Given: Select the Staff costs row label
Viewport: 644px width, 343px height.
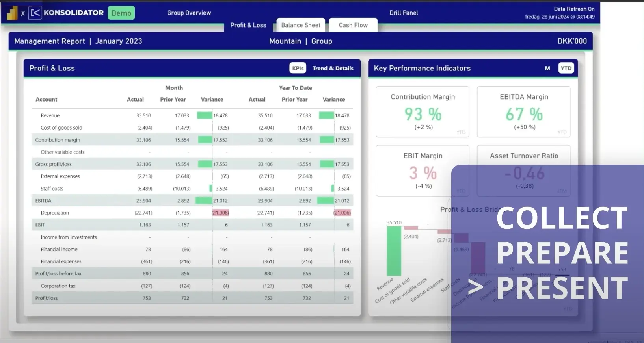Looking at the screenshot, I should [x=52, y=189].
